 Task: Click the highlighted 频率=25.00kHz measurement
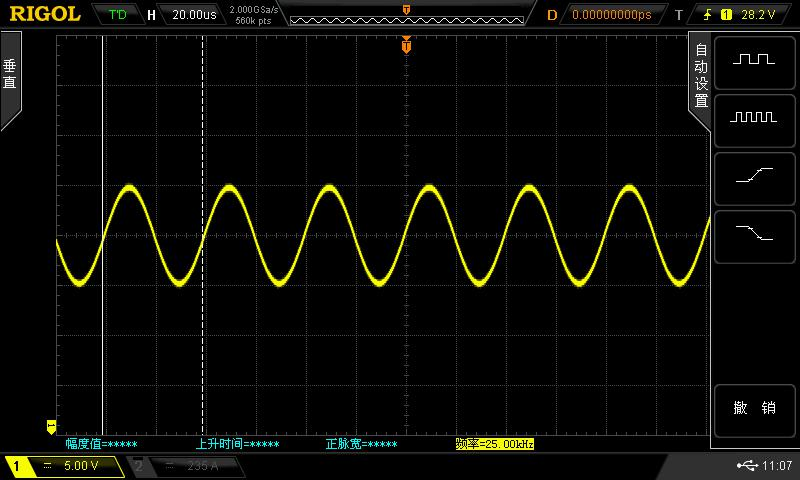point(494,444)
